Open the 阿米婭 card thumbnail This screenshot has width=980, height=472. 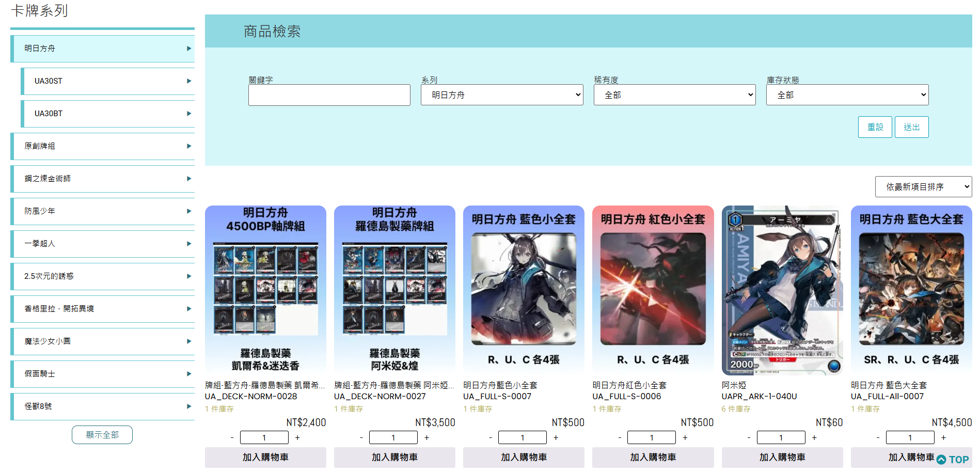coord(782,290)
